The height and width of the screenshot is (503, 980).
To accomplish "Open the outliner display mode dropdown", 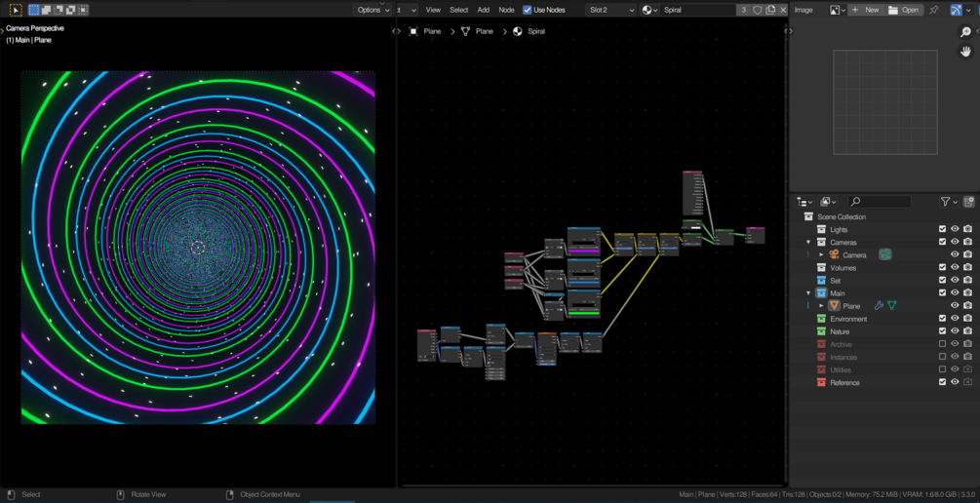I will tap(804, 202).
